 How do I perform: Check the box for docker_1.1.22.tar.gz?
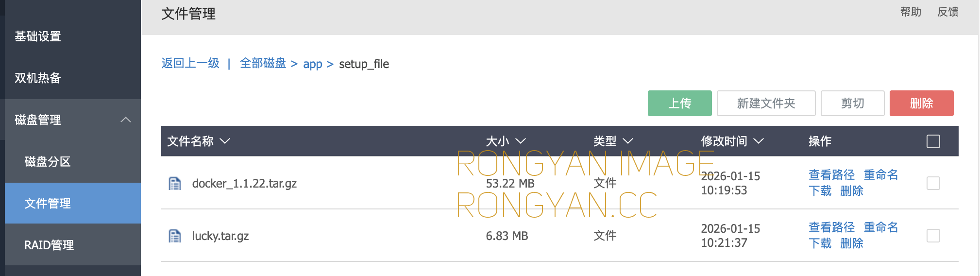point(933,183)
